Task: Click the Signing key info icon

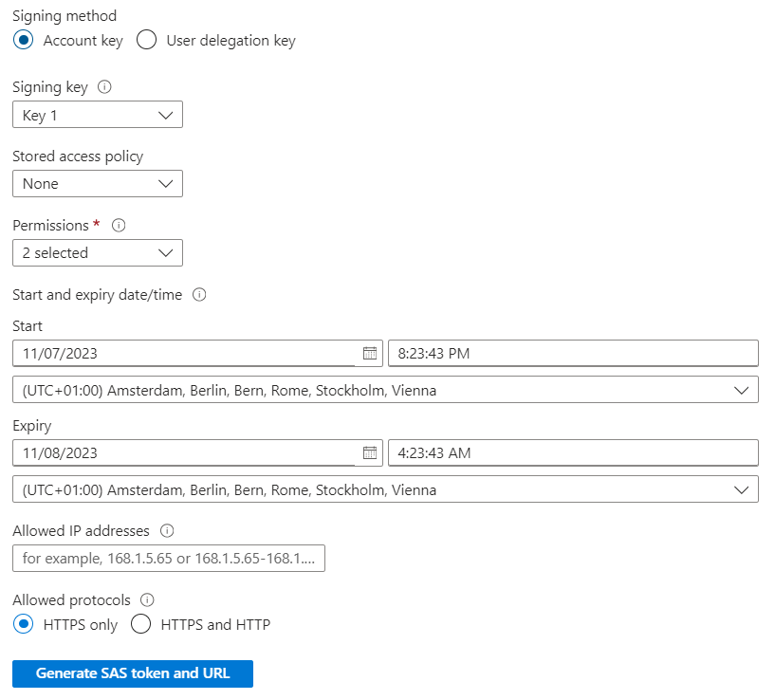Action: 104,87
